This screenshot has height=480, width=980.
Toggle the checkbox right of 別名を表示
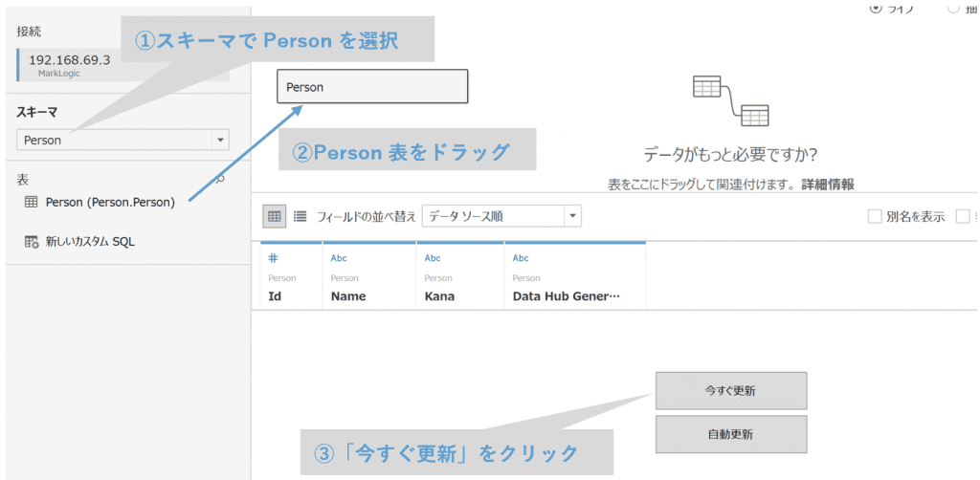(x=963, y=217)
